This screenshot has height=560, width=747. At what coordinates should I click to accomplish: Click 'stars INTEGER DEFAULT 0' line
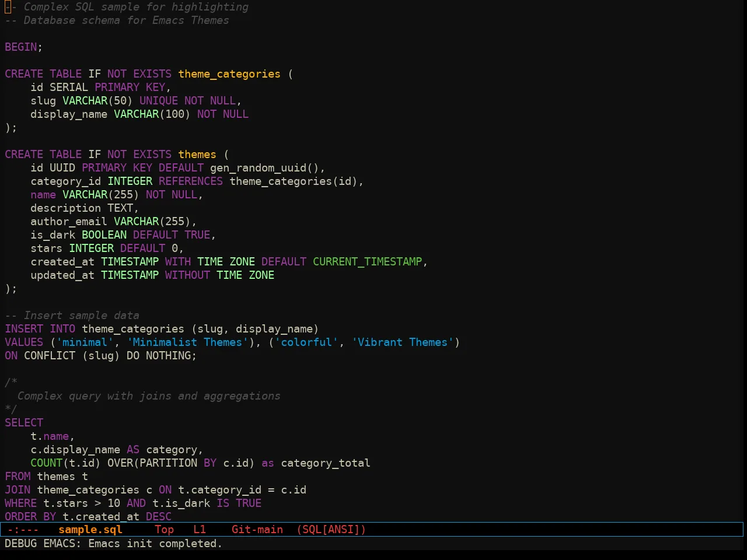click(107, 249)
